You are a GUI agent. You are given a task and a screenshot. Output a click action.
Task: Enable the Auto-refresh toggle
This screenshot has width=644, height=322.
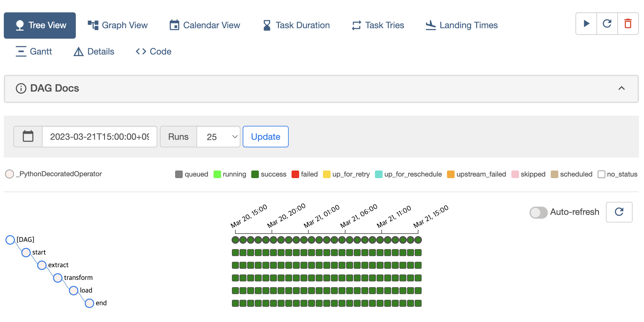[x=538, y=212]
